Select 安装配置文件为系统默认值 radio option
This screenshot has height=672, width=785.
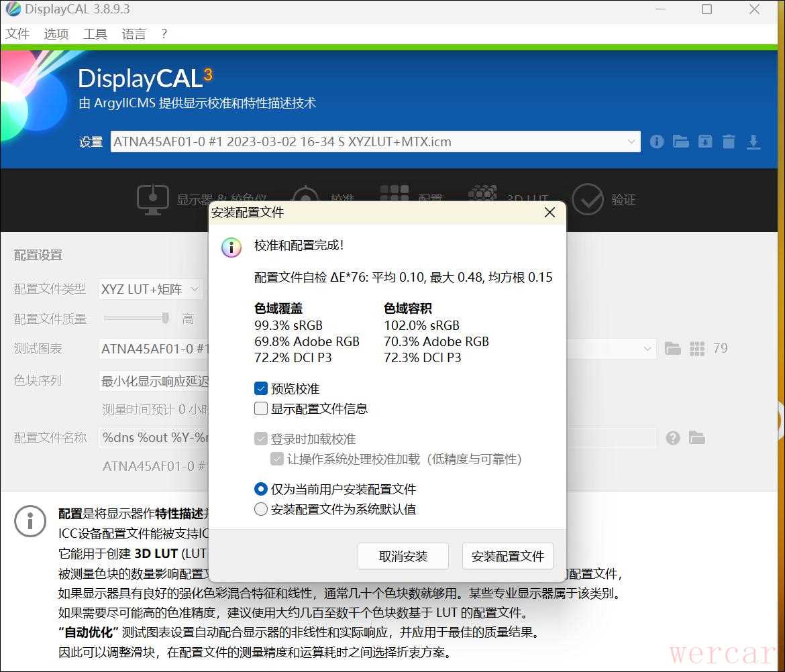tap(261, 509)
